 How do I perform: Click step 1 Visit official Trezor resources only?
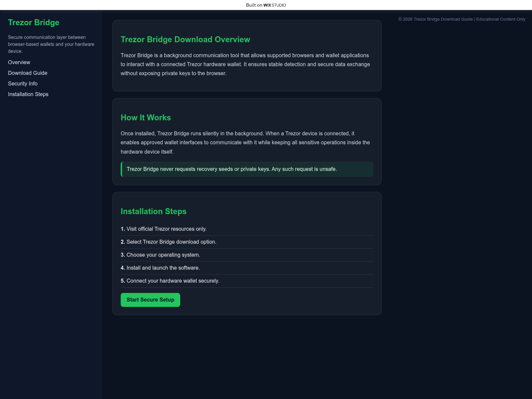[x=247, y=229]
